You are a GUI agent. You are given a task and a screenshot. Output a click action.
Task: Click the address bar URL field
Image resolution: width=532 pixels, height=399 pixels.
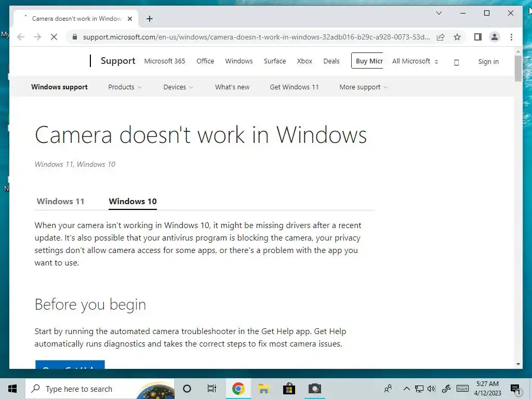coord(256,37)
